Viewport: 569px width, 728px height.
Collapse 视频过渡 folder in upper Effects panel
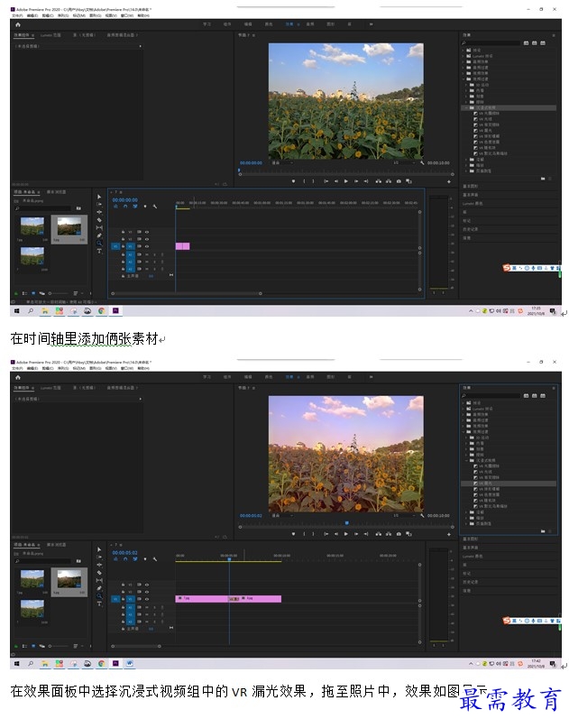[463, 79]
